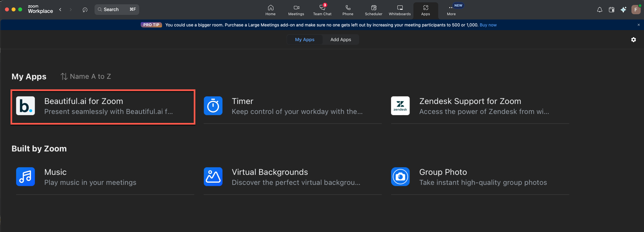Open the notifications bell
The height and width of the screenshot is (232, 644).
pos(600,10)
